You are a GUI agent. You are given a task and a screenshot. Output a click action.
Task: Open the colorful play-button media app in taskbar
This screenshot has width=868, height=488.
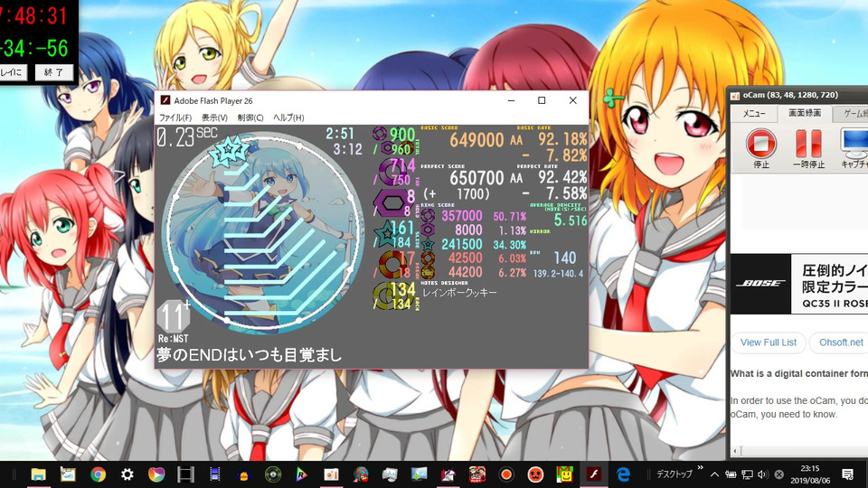pyautogui.click(x=156, y=474)
